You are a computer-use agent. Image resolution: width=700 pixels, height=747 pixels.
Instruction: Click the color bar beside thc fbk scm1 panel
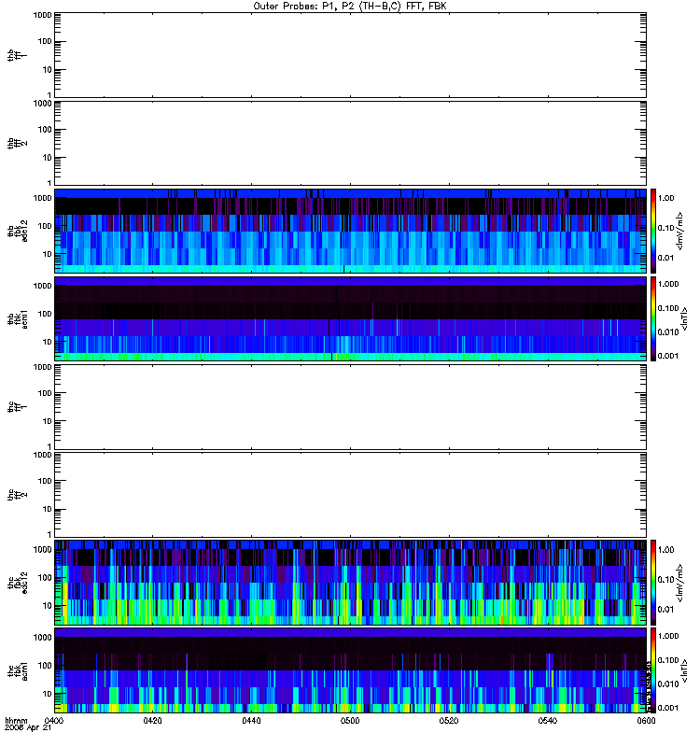(x=653, y=670)
